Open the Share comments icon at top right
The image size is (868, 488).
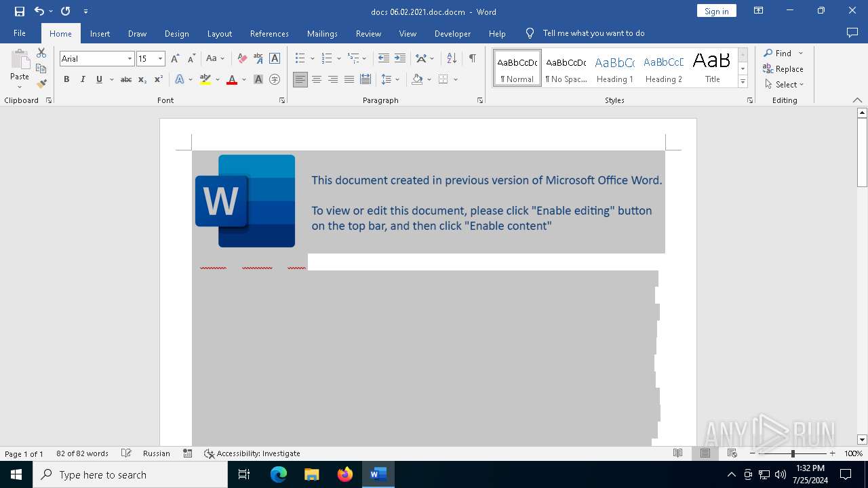point(852,33)
